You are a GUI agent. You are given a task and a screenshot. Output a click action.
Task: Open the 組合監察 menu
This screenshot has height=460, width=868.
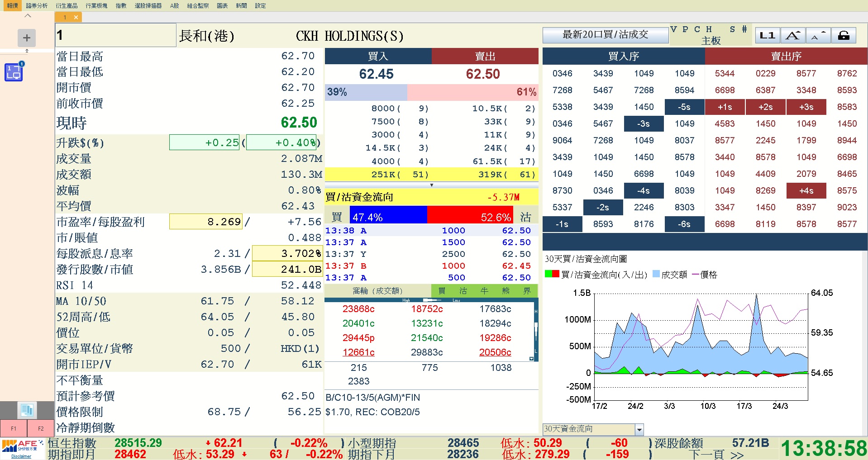[198, 5]
